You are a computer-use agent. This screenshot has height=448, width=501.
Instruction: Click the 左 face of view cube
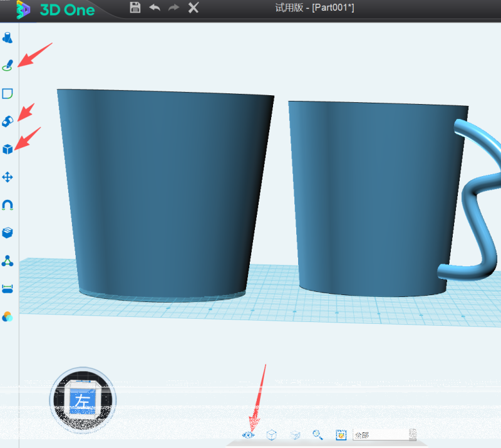pyautogui.click(x=83, y=401)
